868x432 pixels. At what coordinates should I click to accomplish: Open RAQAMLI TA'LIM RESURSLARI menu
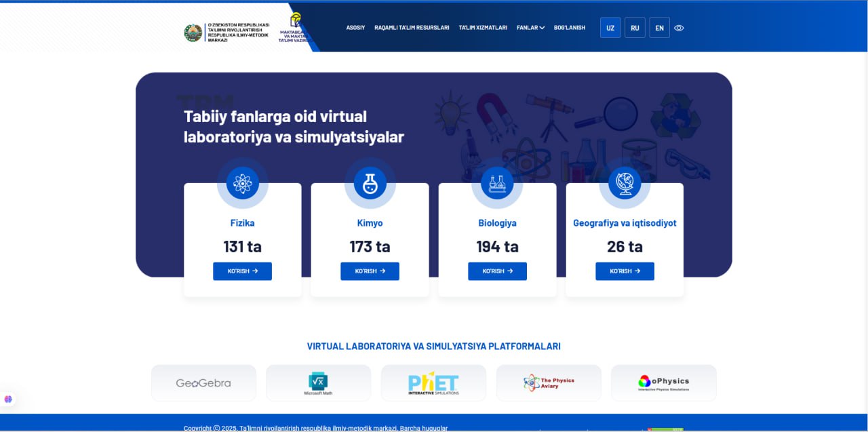click(x=412, y=28)
